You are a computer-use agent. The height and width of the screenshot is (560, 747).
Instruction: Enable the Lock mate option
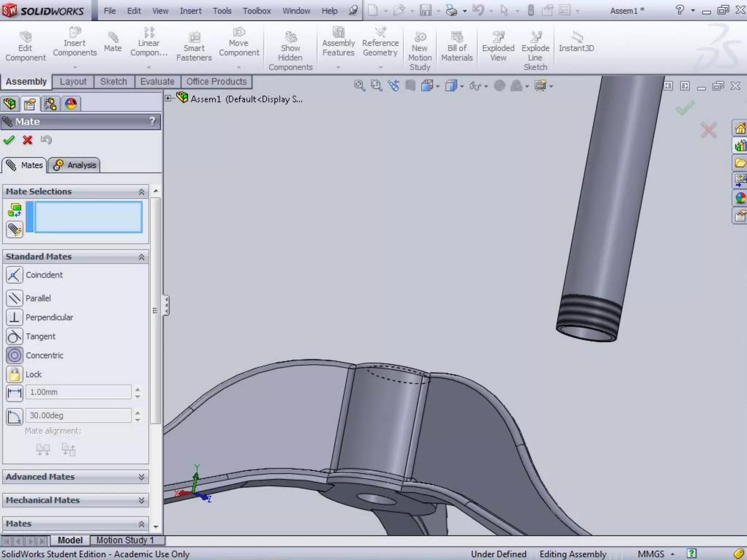pyautogui.click(x=15, y=374)
